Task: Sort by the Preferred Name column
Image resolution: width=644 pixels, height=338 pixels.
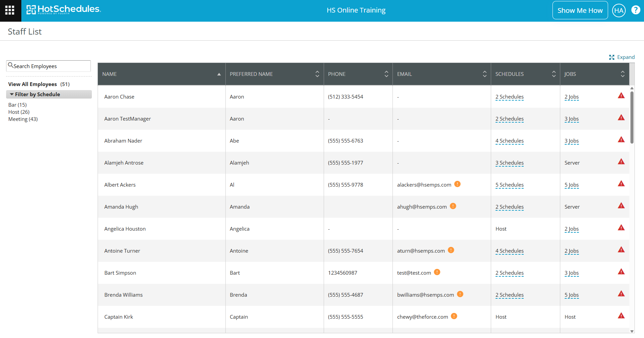Action: 317,74
